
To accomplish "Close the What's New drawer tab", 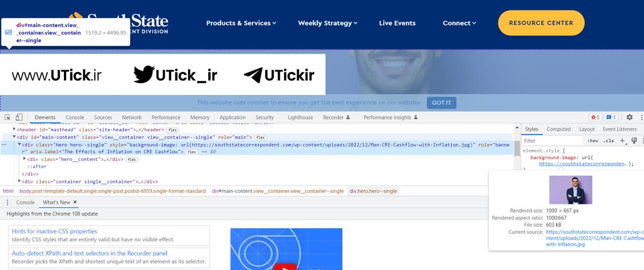I will 75,202.
